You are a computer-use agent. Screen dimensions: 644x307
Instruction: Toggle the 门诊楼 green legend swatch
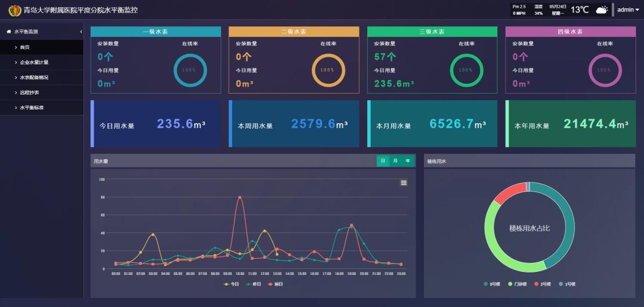point(510,284)
